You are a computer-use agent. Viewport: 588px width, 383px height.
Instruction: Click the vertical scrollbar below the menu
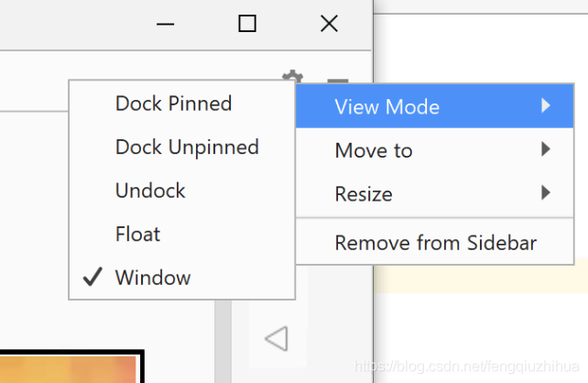click(x=221, y=339)
